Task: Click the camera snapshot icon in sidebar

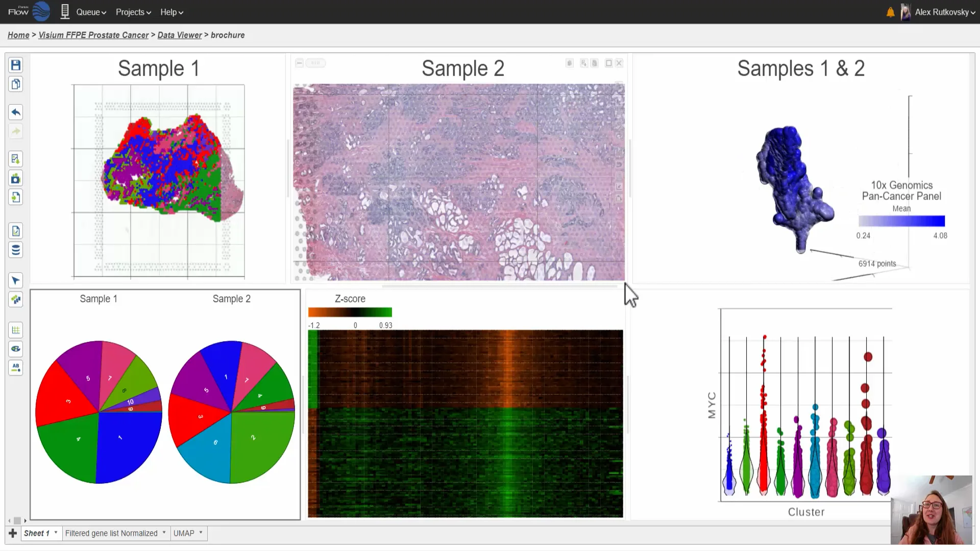Action: (16, 179)
